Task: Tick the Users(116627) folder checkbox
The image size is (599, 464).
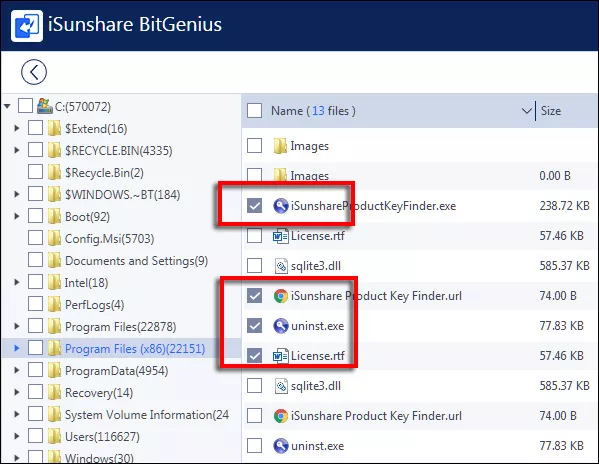Action: (x=36, y=436)
